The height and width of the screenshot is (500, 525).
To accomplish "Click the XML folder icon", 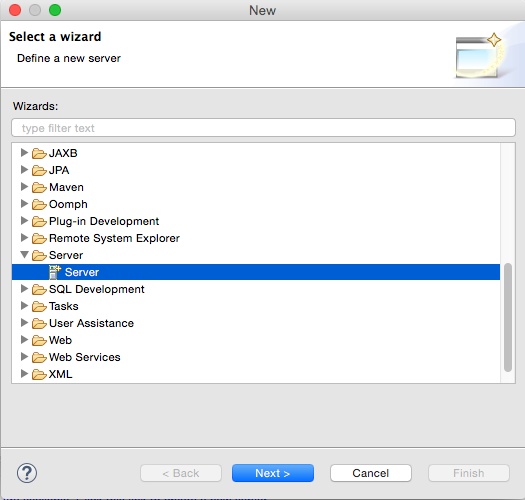I will click(x=39, y=374).
